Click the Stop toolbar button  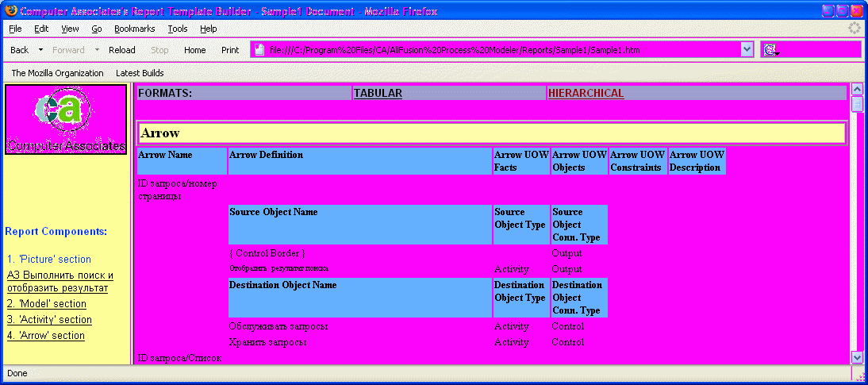coord(159,50)
